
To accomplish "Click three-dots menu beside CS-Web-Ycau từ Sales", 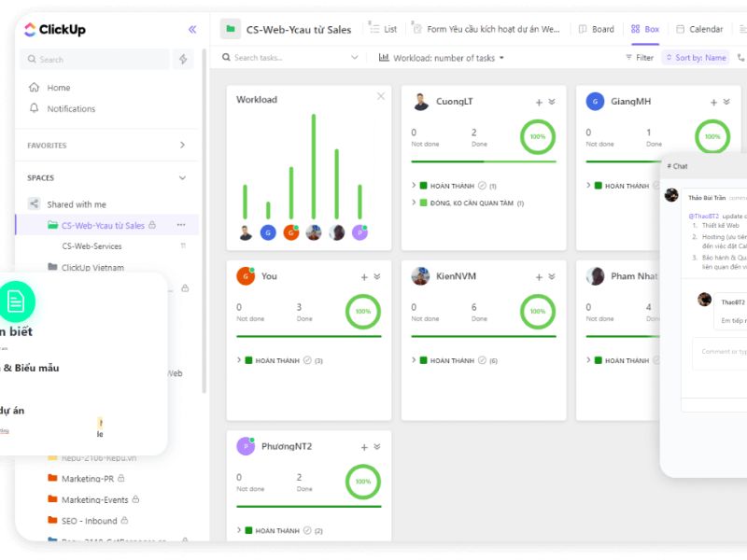I will tap(181, 225).
